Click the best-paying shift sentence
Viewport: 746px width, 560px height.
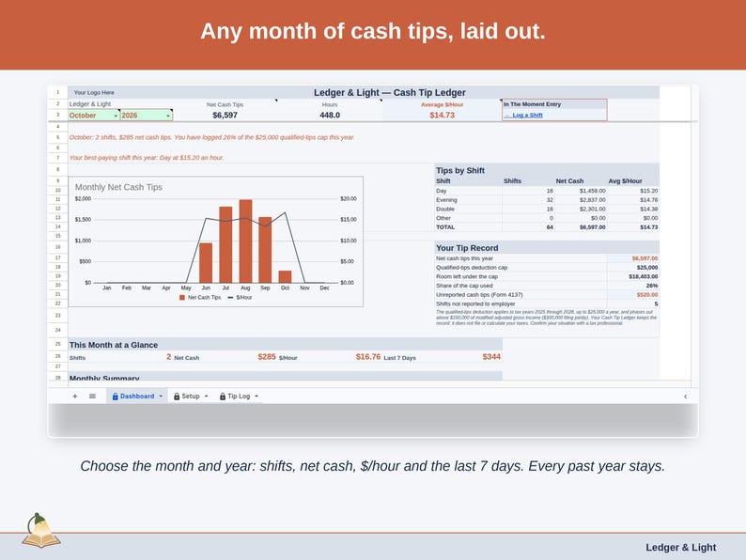pyautogui.click(x=146, y=158)
